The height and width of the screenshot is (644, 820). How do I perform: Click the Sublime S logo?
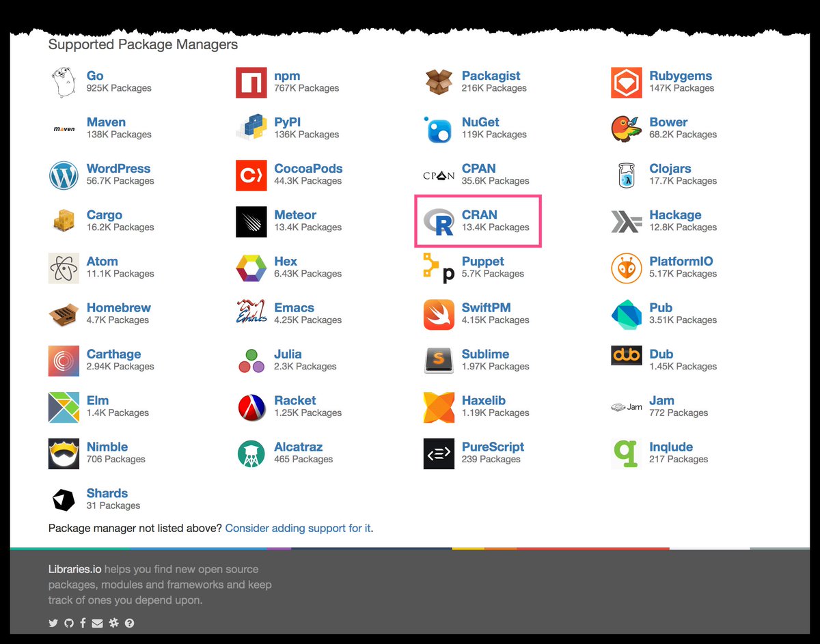coord(439,361)
